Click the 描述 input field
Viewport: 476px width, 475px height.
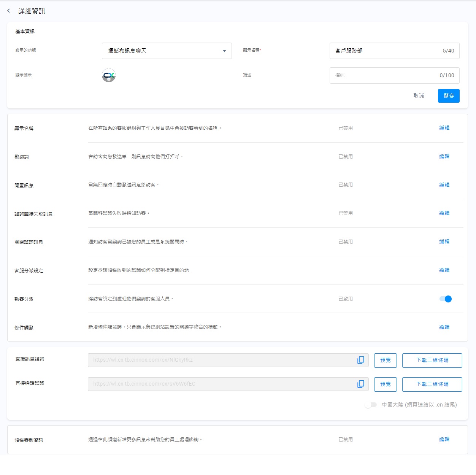tap(395, 75)
